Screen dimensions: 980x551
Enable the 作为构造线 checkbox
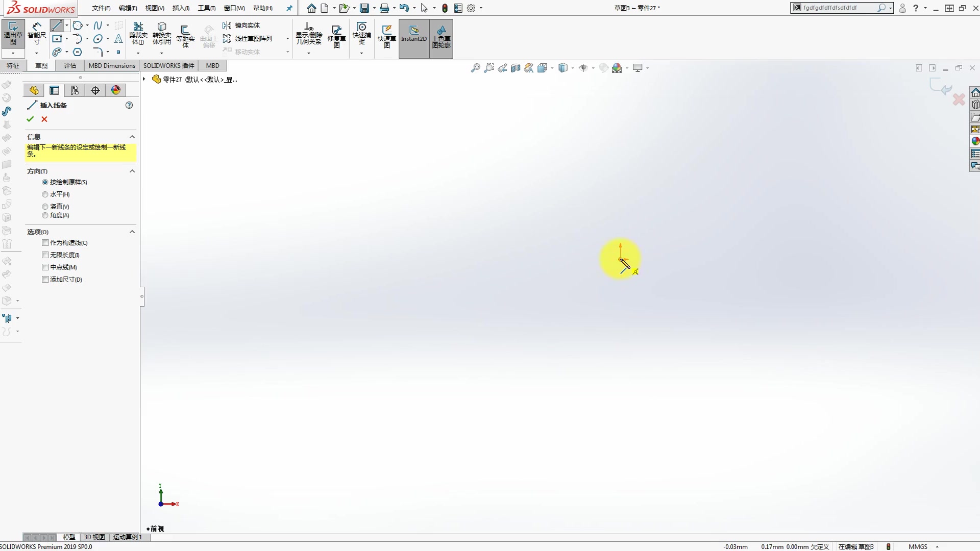coord(45,243)
